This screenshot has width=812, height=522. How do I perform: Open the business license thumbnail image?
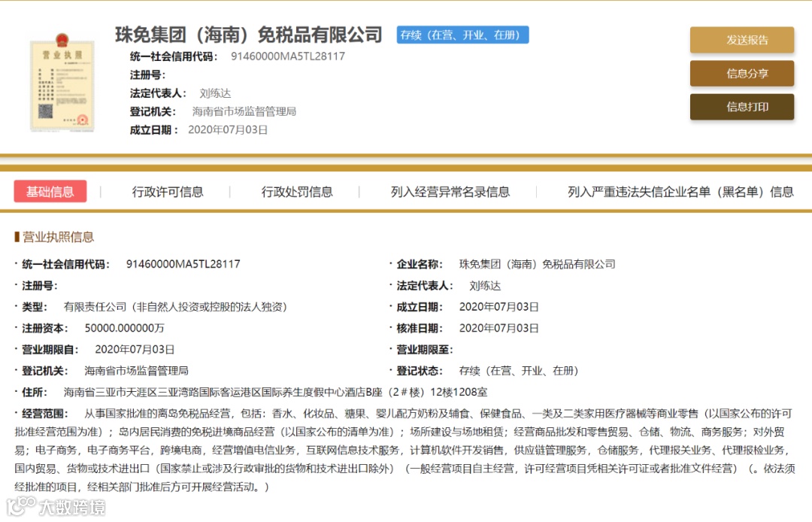pyautogui.click(x=62, y=82)
